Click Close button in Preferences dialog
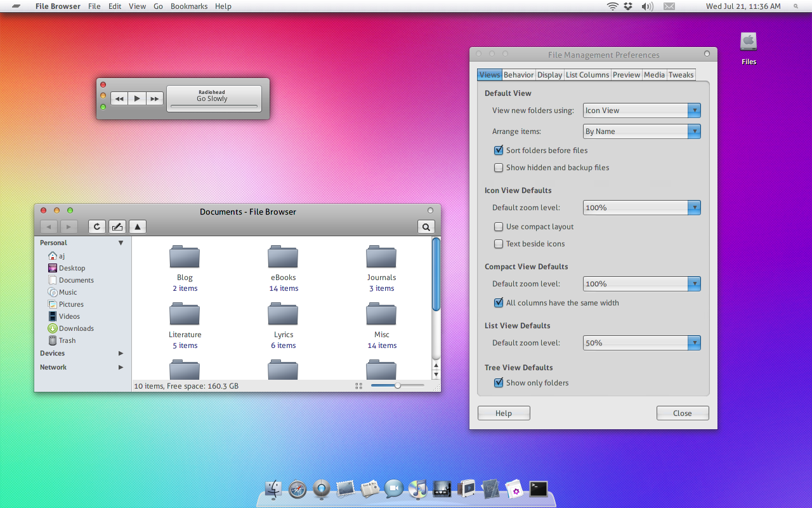This screenshot has width=812, height=508. coord(683,413)
